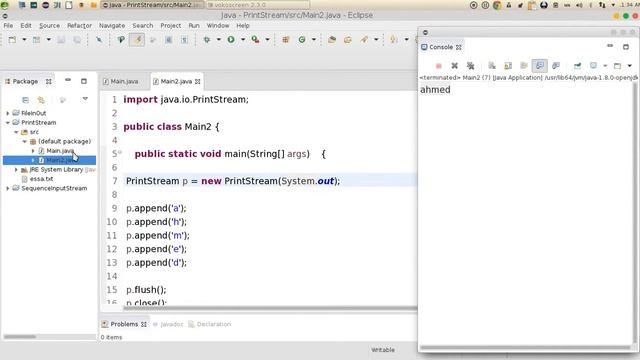The image size is (640, 360).
Task: Click the Save All toolbar icon
Action: (x=77, y=40)
